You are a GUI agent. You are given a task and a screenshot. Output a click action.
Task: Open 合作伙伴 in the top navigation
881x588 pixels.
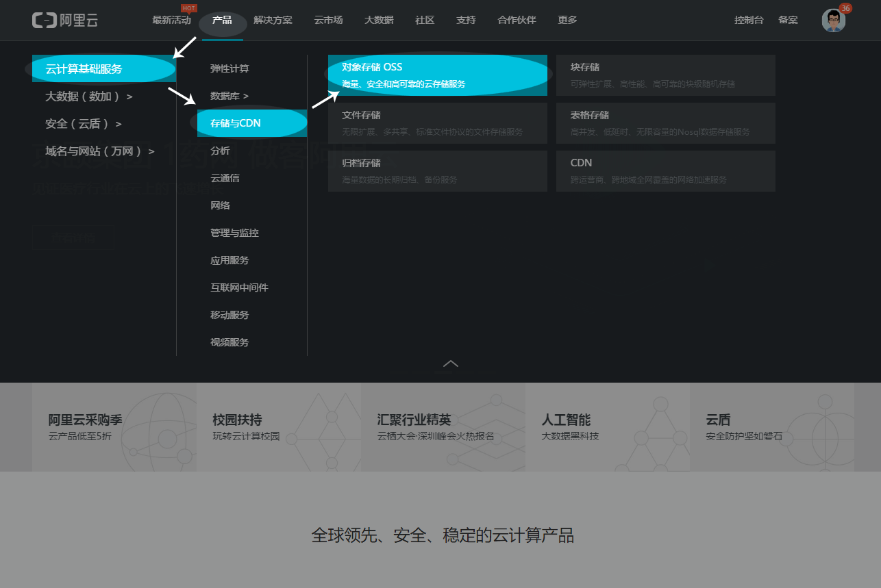click(517, 21)
